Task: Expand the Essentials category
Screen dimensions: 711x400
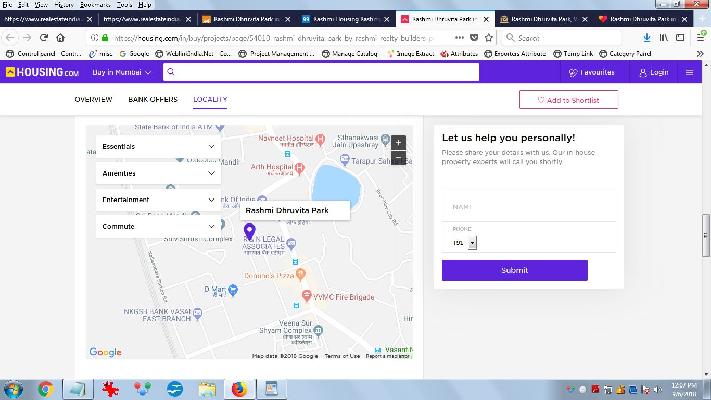Action: [158, 146]
